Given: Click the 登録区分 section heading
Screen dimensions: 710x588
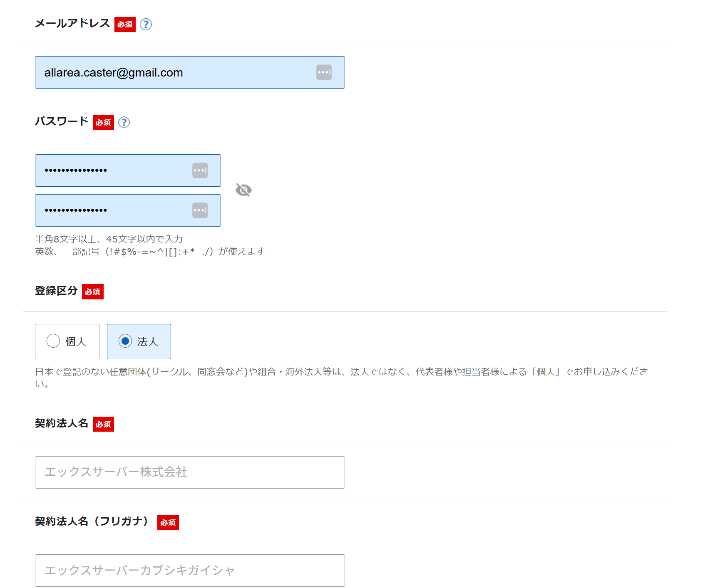Looking at the screenshot, I should coord(56,291).
